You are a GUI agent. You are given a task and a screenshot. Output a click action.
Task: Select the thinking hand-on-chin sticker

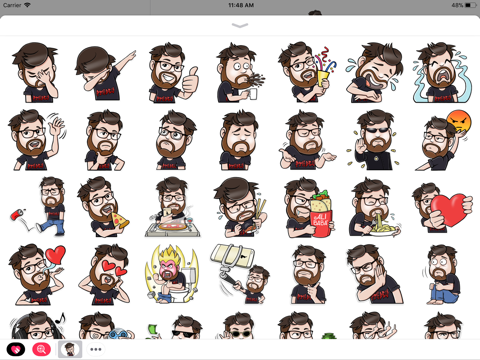[309, 274]
